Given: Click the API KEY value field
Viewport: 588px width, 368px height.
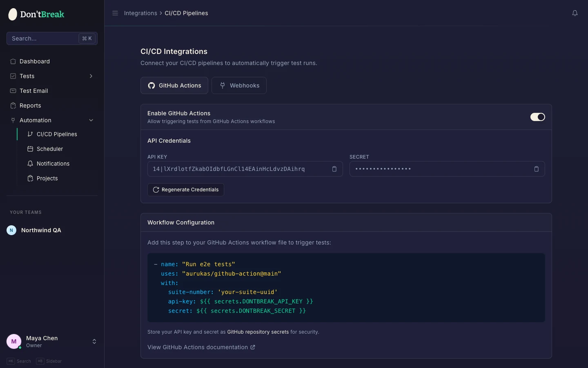Looking at the screenshot, I should pyautogui.click(x=245, y=169).
